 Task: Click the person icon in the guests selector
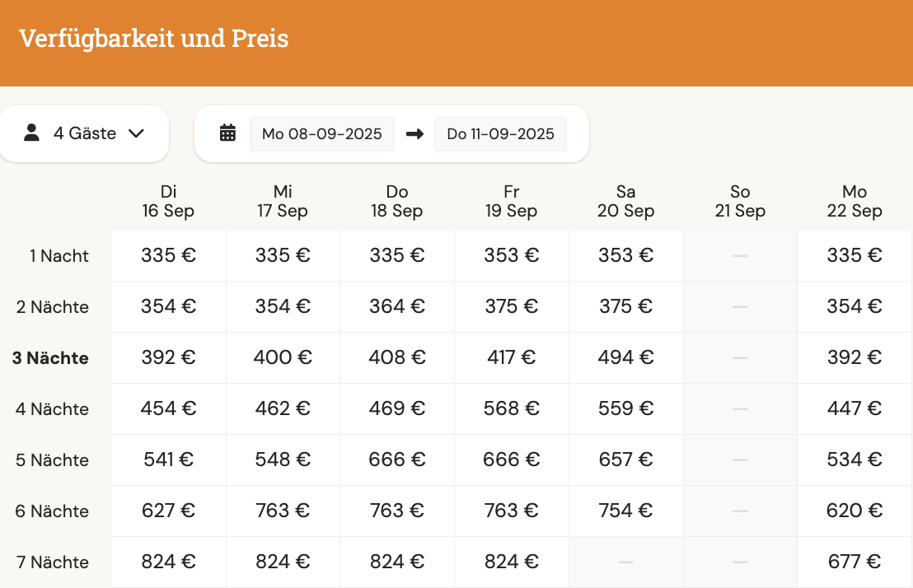[x=31, y=133]
